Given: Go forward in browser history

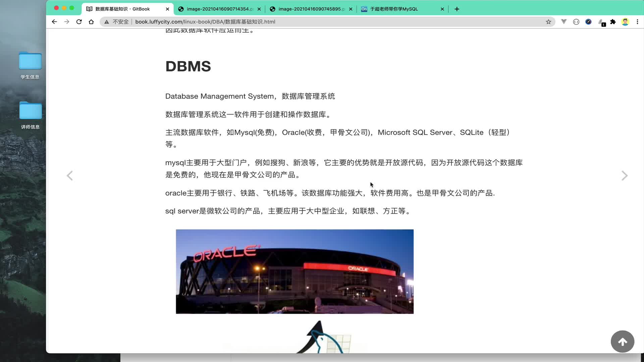Looking at the screenshot, I should pos(67,22).
